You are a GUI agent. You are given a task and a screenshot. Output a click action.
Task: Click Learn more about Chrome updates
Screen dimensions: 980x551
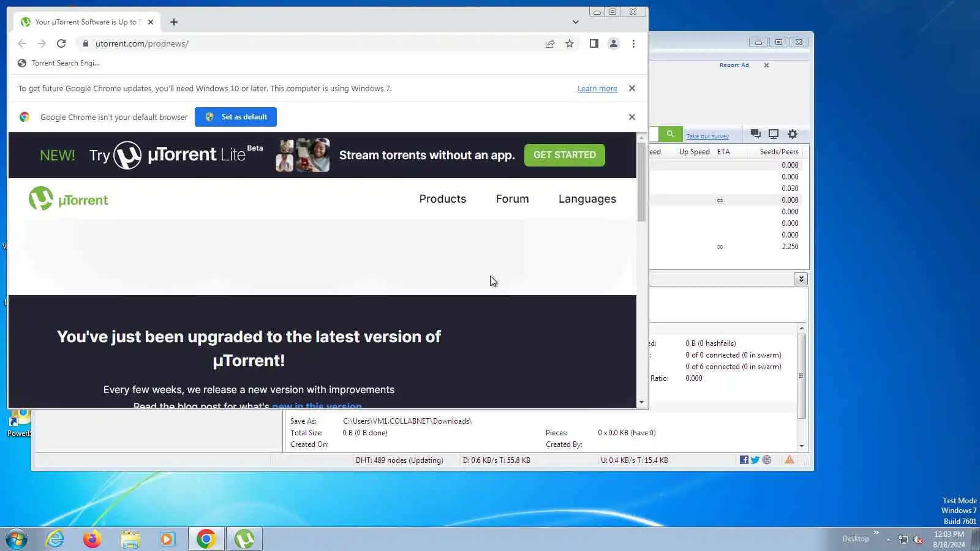click(x=597, y=89)
